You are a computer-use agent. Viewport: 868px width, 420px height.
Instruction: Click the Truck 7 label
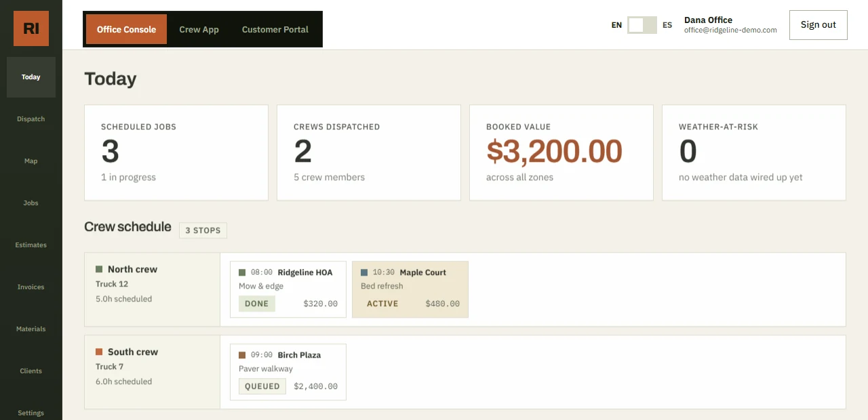[109, 366]
